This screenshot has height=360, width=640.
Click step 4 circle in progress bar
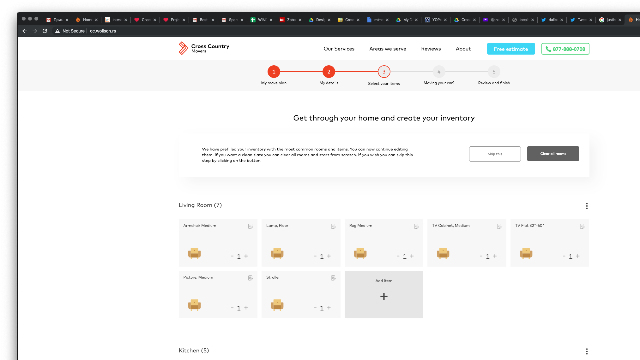pos(439,72)
